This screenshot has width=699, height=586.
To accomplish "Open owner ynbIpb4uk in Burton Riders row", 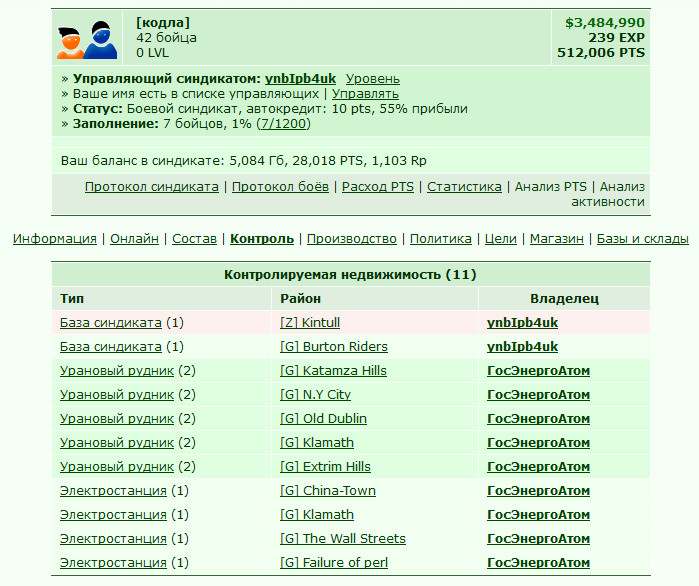I will pyautogui.click(x=522, y=347).
